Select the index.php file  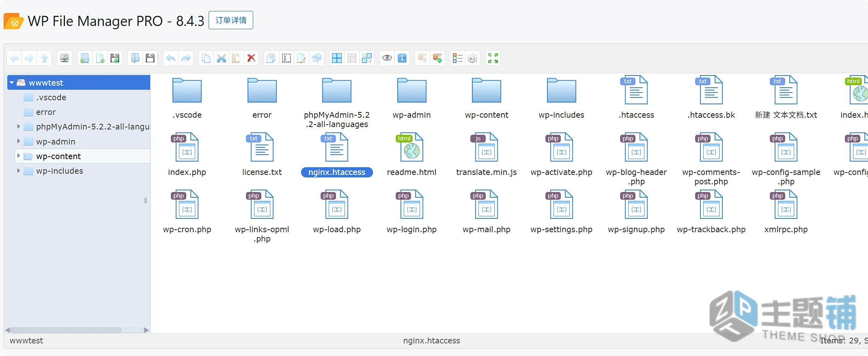187,155
